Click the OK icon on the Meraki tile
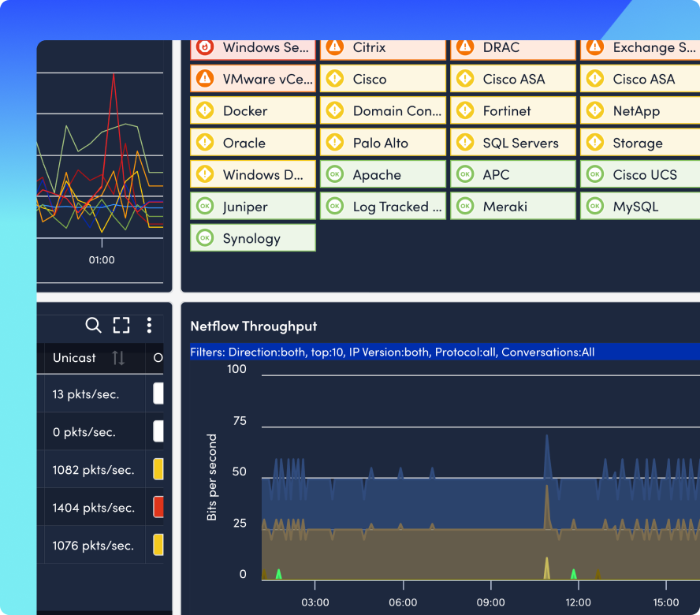The width and height of the screenshot is (700, 615). (465, 206)
